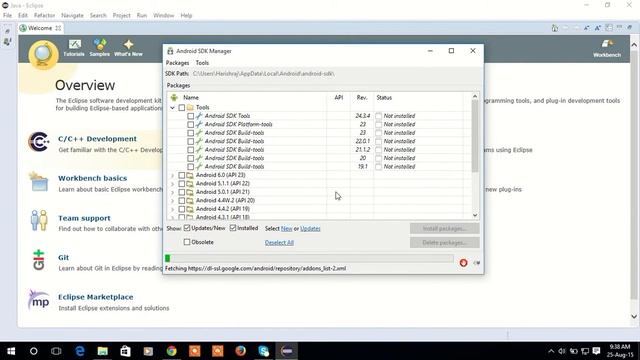Sort packages by the Rev. column header
640x360 pixels.
point(362,98)
